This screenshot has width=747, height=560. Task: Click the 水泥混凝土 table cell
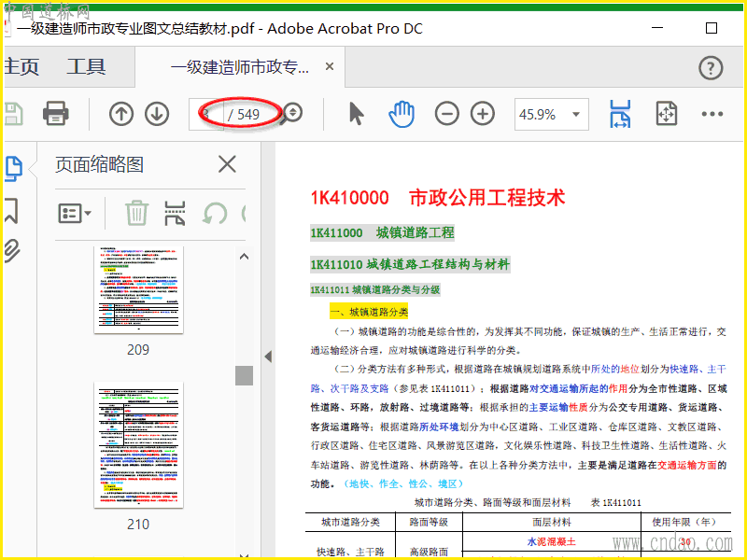coord(552,541)
